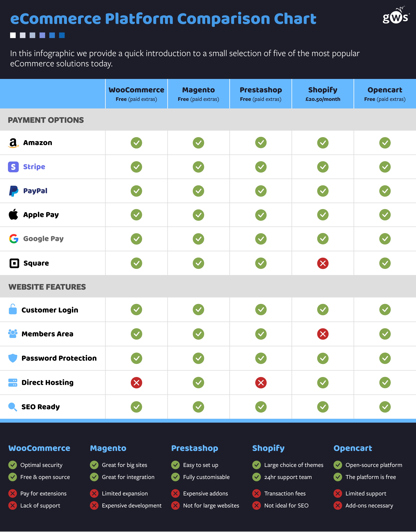
Task: Click green check for Magento Direct Hosting
Action: tap(199, 383)
